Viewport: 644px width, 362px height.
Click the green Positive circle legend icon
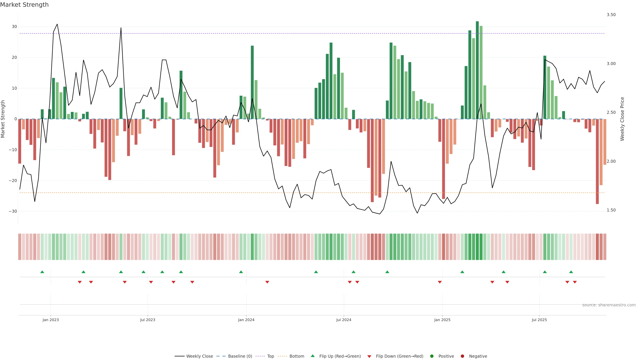(x=432, y=356)
